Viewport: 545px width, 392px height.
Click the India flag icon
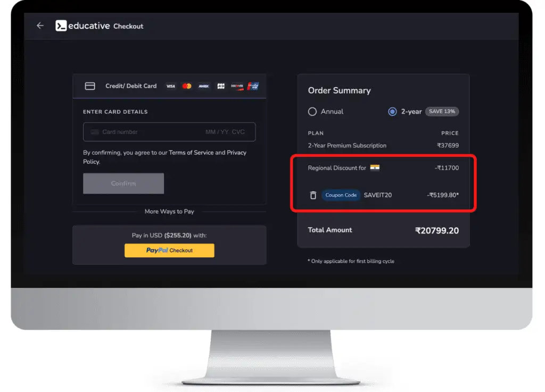click(x=375, y=168)
